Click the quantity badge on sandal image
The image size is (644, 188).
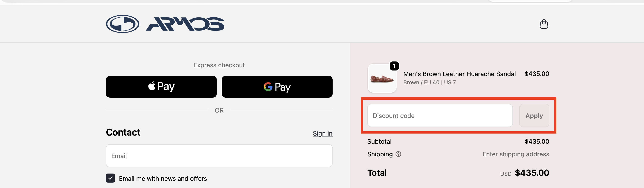394,66
